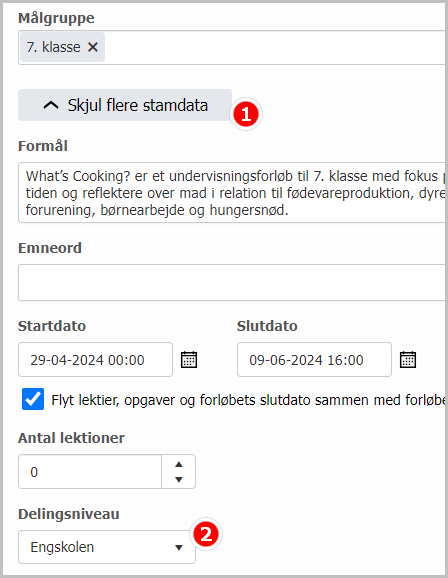Click the Slutdato date field
This screenshot has width=448, height=578.
pyautogui.click(x=315, y=360)
